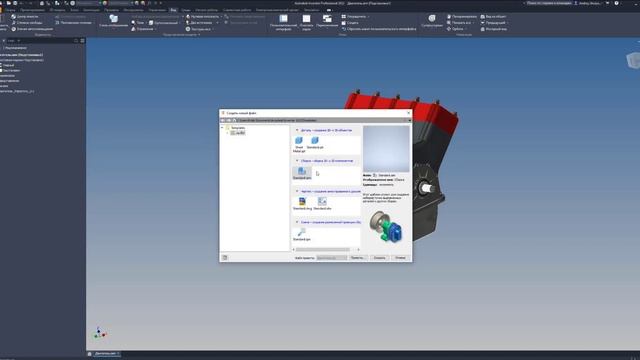Open the browser panel menu icon
Image resolution: width=640 pixels, height=360 pixels.
click(82, 41)
